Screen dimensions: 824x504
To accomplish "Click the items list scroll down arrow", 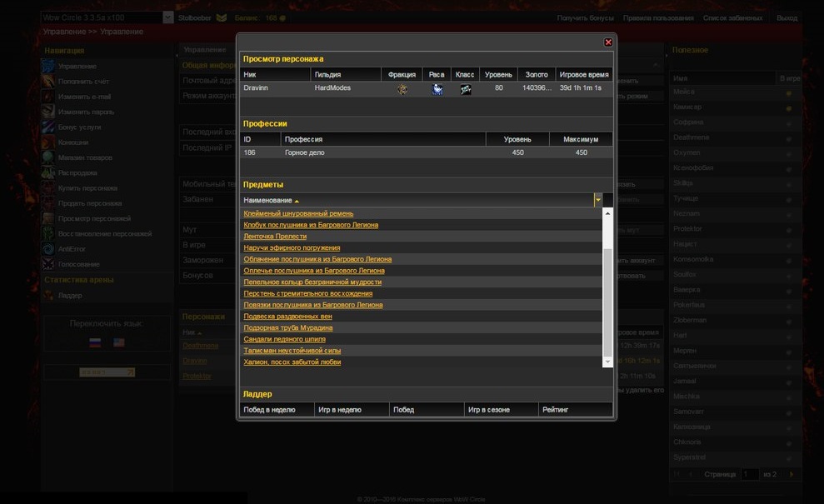I will pyautogui.click(x=607, y=362).
